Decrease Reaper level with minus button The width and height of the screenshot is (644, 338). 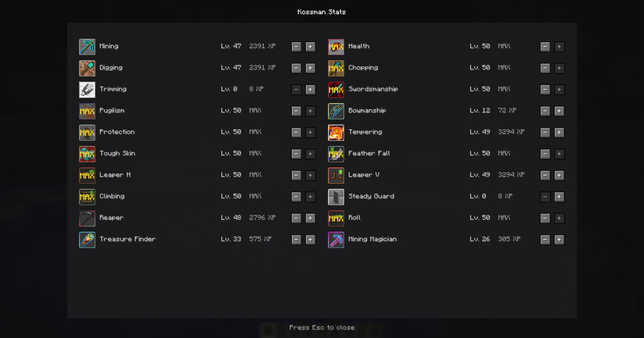click(x=296, y=218)
